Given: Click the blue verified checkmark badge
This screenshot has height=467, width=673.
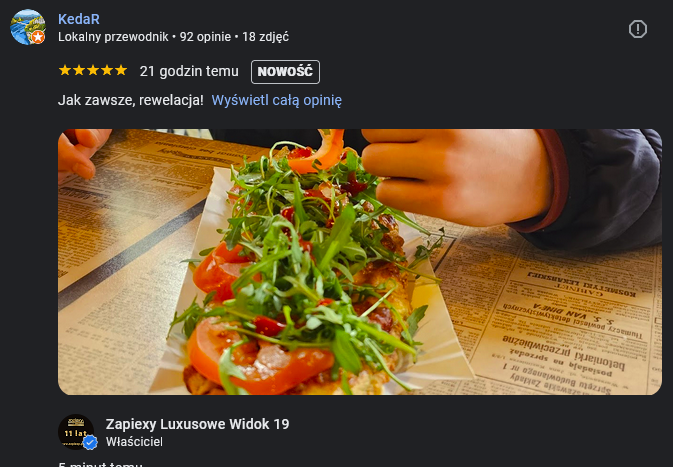Looking at the screenshot, I should point(90,442).
